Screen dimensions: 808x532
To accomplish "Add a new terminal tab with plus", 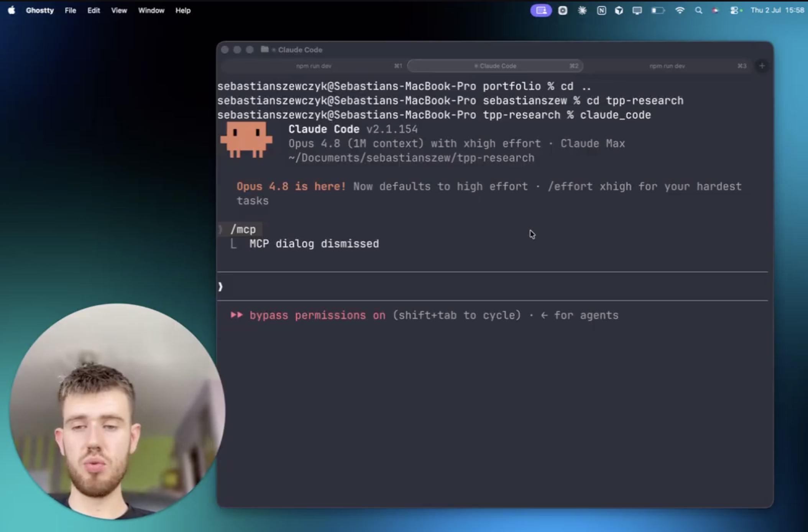I will pyautogui.click(x=762, y=66).
